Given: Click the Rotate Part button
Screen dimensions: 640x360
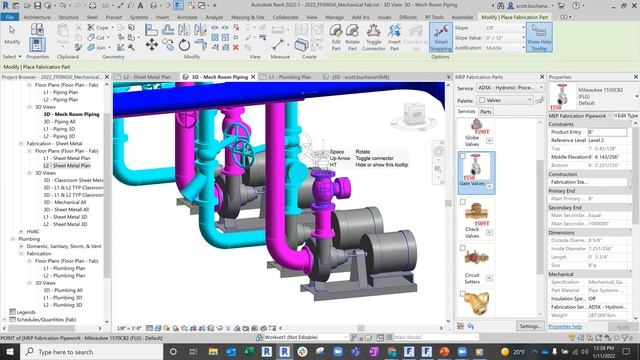Looking at the screenshot, I should [352, 37].
